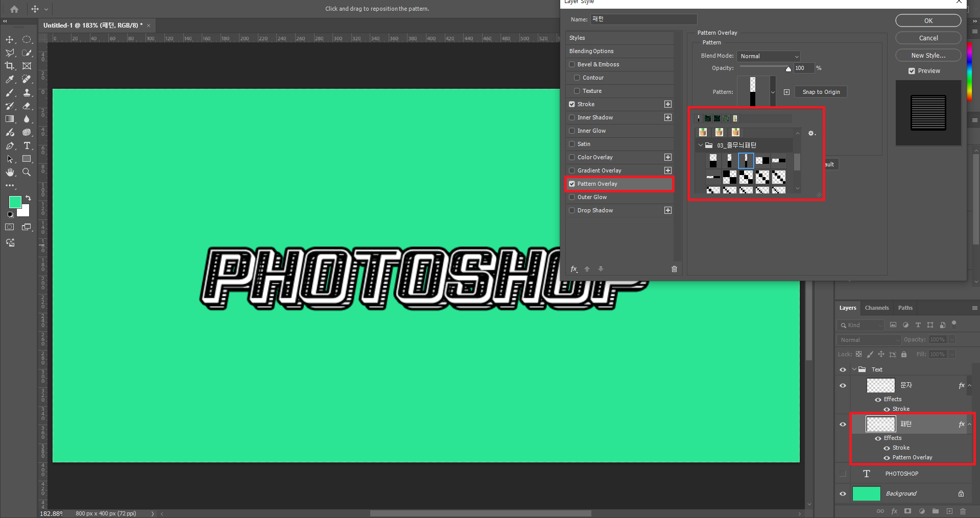Open the Blend Mode dropdown
980x518 pixels.
coord(768,56)
